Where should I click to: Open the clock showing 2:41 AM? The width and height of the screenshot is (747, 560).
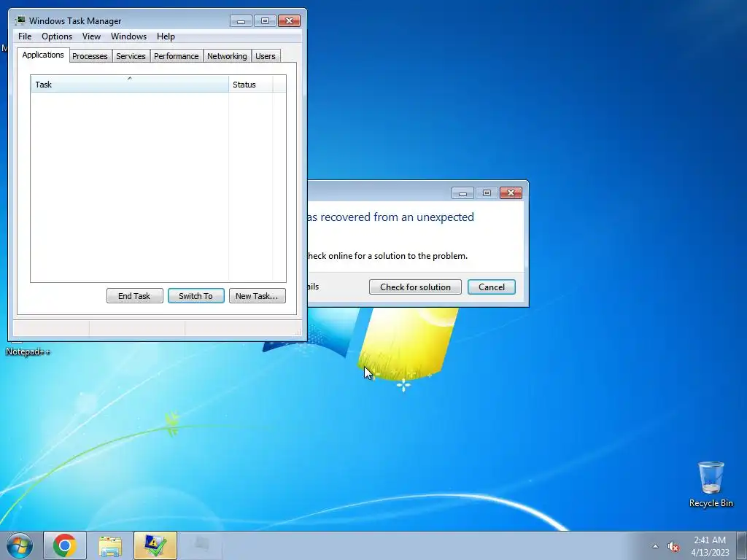(710, 545)
